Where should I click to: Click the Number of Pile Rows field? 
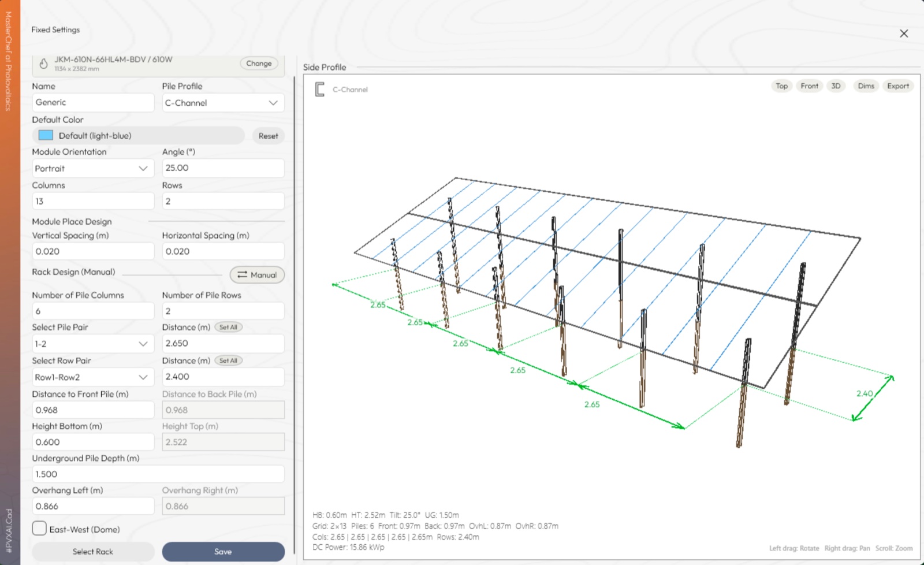tap(223, 311)
